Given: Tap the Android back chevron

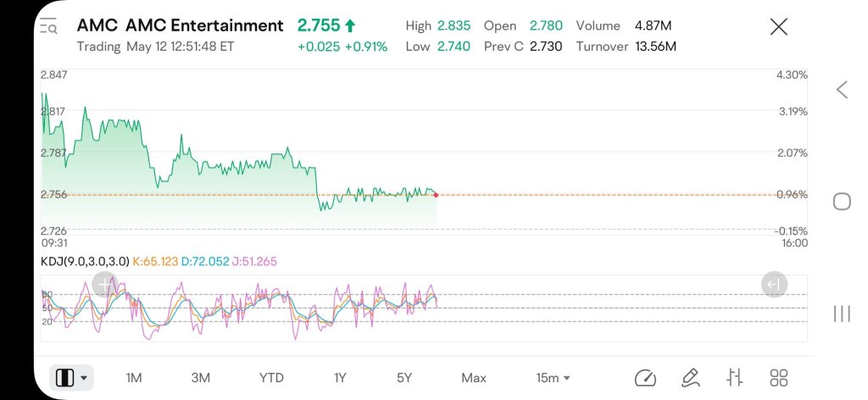Looking at the screenshot, I should (x=842, y=90).
